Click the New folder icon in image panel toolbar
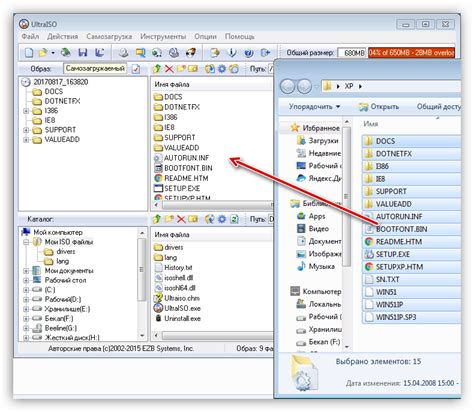Screen dimensions: 474x412 click(181, 69)
